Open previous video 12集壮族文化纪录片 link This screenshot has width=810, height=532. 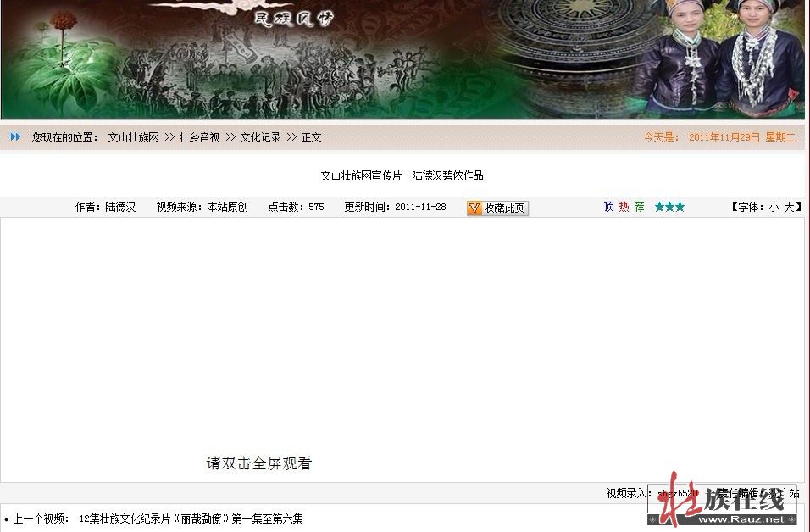pyautogui.click(x=191, y=518)
